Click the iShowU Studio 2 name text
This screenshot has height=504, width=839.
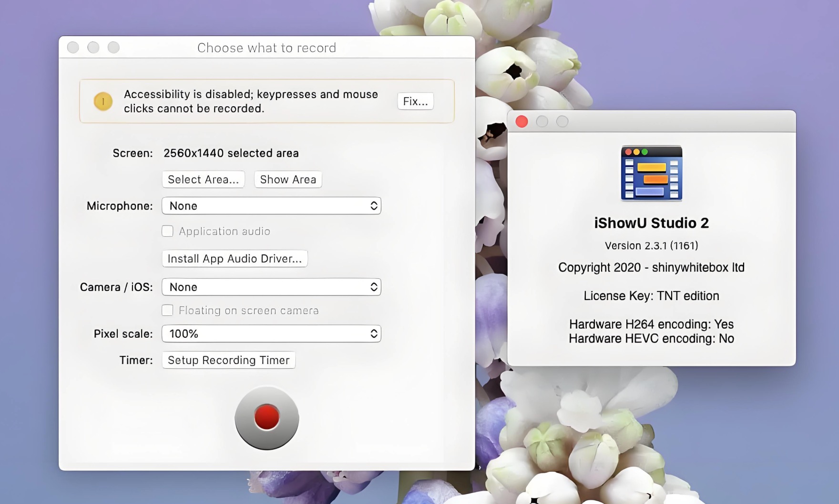(652, 223)
